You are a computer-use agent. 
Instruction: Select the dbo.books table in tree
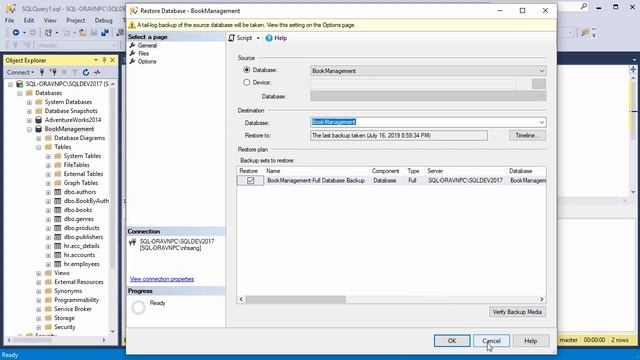tap(78, 210)
